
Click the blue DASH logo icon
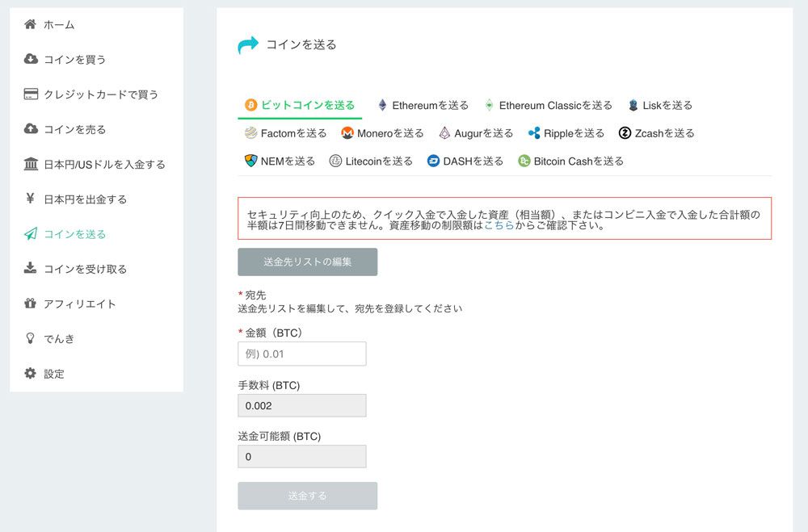[433, 161]
